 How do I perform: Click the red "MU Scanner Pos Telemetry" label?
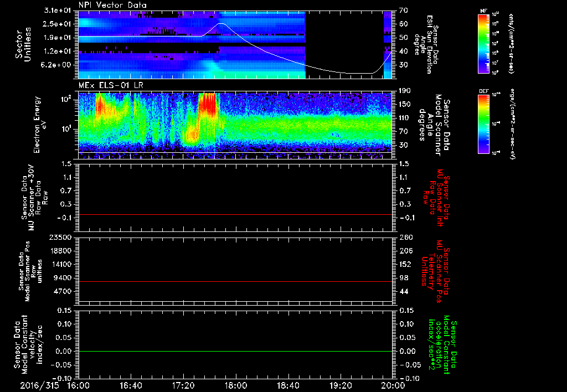point(436,271)
